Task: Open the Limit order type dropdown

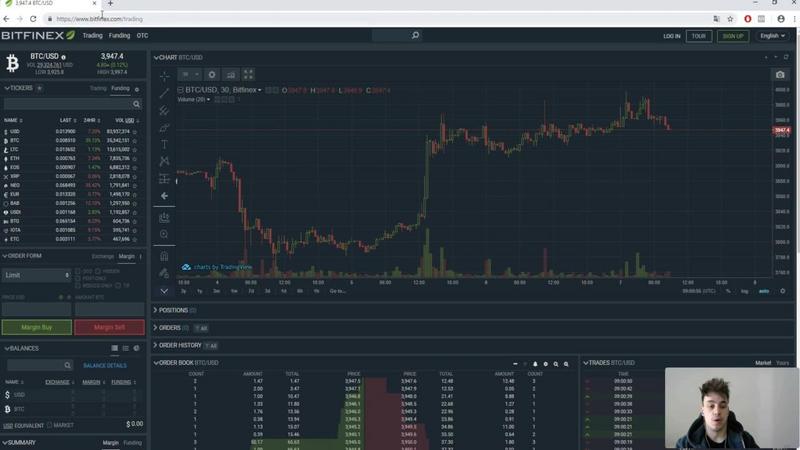Action: click(36, 276)
